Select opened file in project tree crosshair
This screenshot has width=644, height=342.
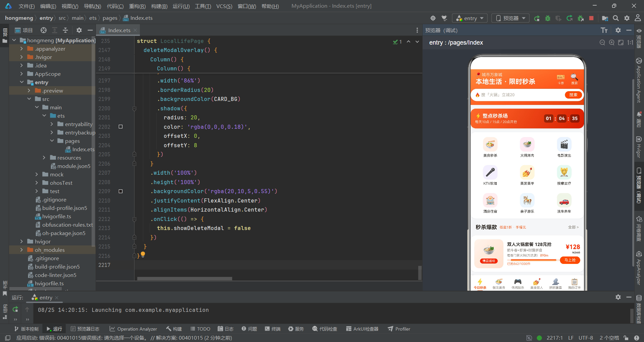44,31
